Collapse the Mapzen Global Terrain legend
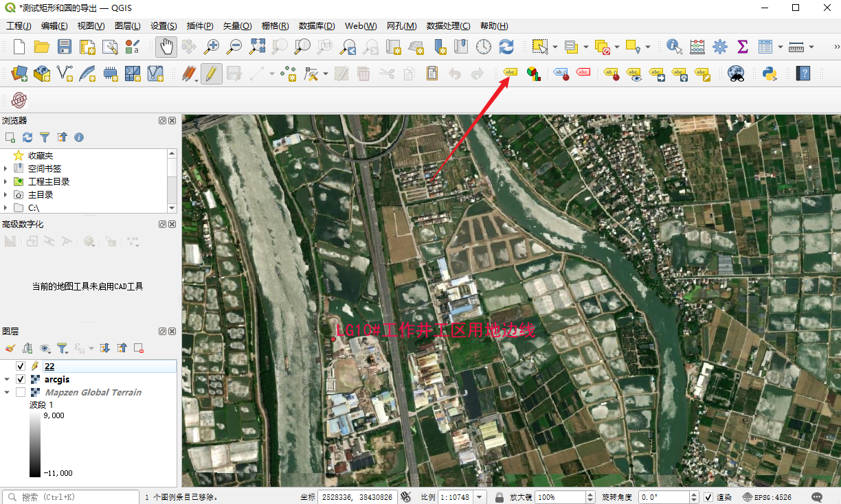 click(x=6, y=393)
